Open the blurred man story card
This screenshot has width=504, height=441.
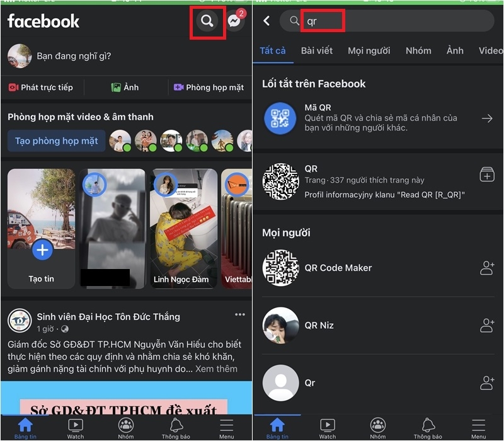click(112, 229)
